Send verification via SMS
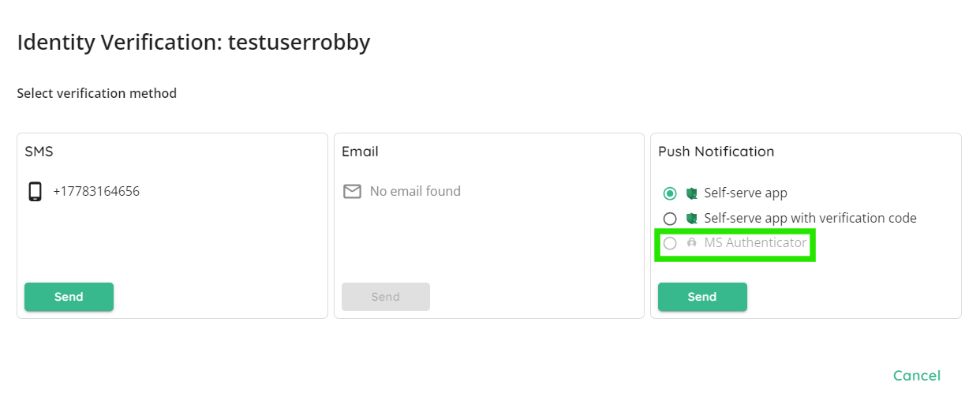Screen dimensions: 980x401 click(69, 297)
